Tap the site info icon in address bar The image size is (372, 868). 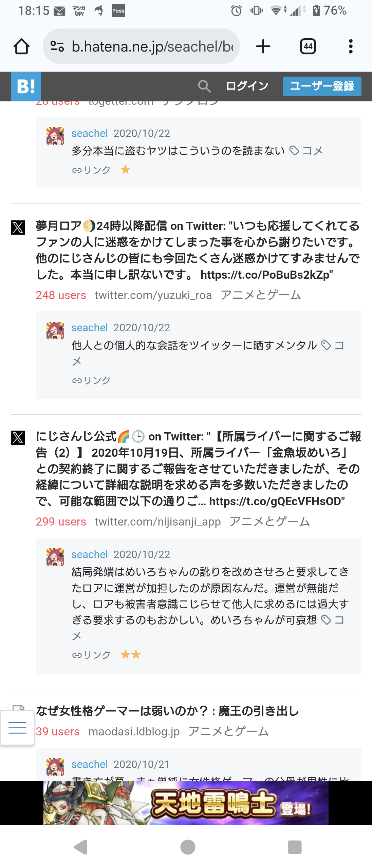click(x=57, y=46)
